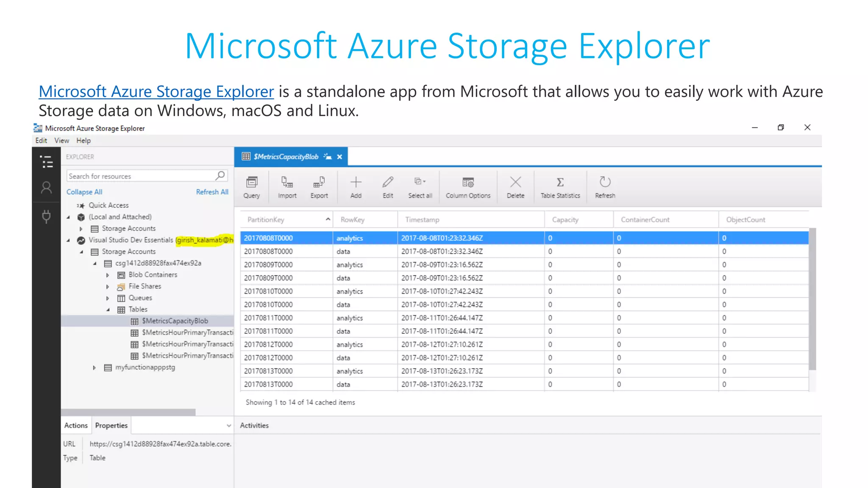Image resolution: width=868 pixels, height=488 pixels.
Task: Open the Select all dropdown icon
Action: coord(420,181)
